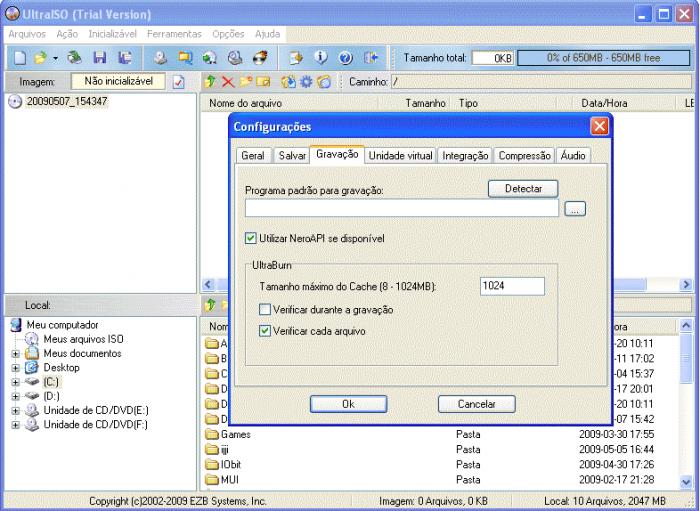Expand the Meus documentos tree node

(16, 354)
